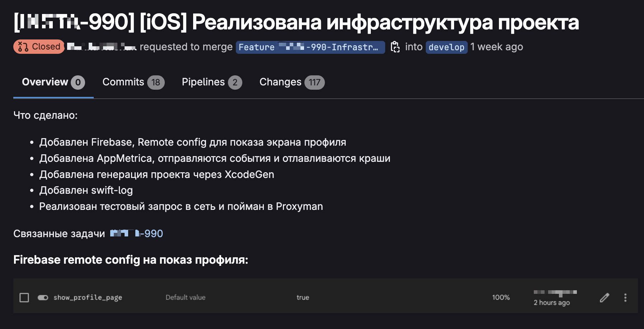Check the show_profile_page row checkbox
The image size is (644, 329).
pyautogui.click(x=24, y=297)
